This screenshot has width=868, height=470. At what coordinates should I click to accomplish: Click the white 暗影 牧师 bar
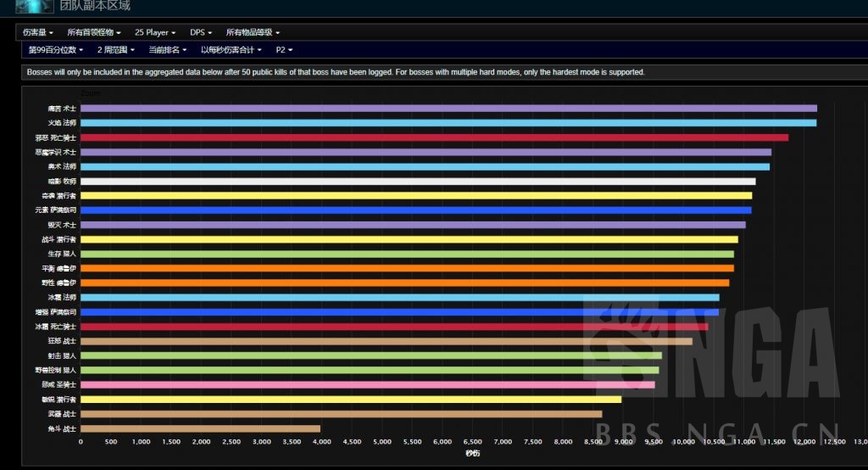tap(418, 182)
